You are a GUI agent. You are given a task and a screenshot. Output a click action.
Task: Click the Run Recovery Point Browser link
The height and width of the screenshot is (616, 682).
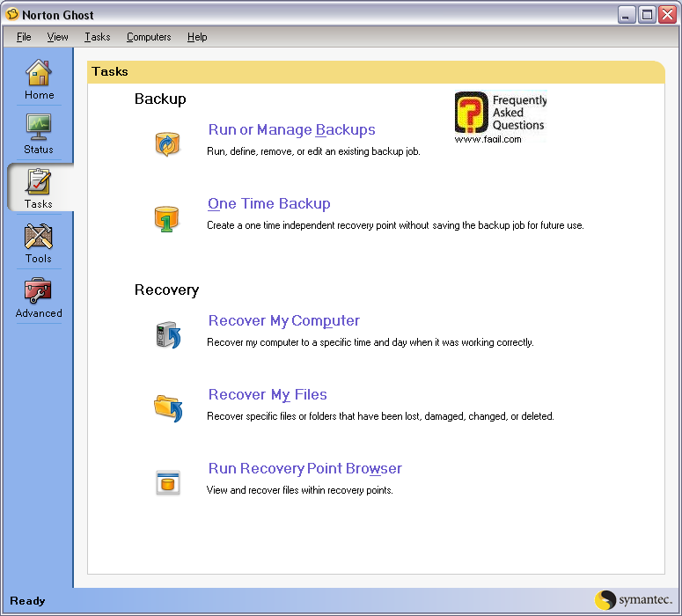304,469
